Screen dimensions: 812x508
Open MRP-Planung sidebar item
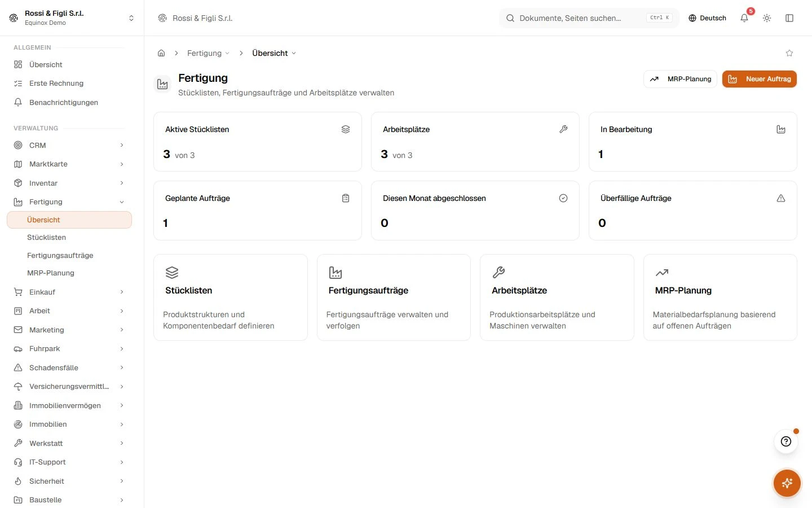(69, 273)
